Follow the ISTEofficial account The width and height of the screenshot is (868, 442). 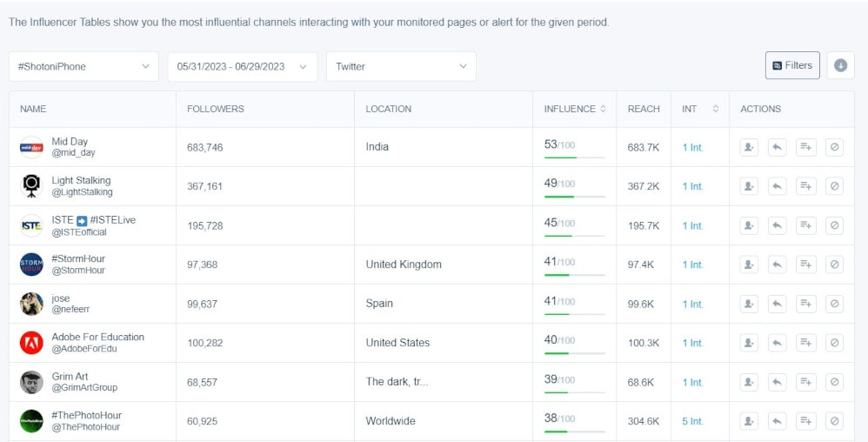pos(749,225)
